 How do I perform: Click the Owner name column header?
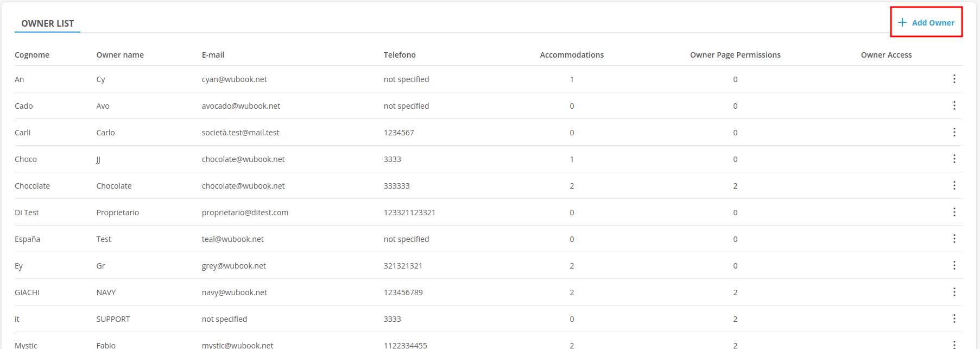(x=120, y=55)
